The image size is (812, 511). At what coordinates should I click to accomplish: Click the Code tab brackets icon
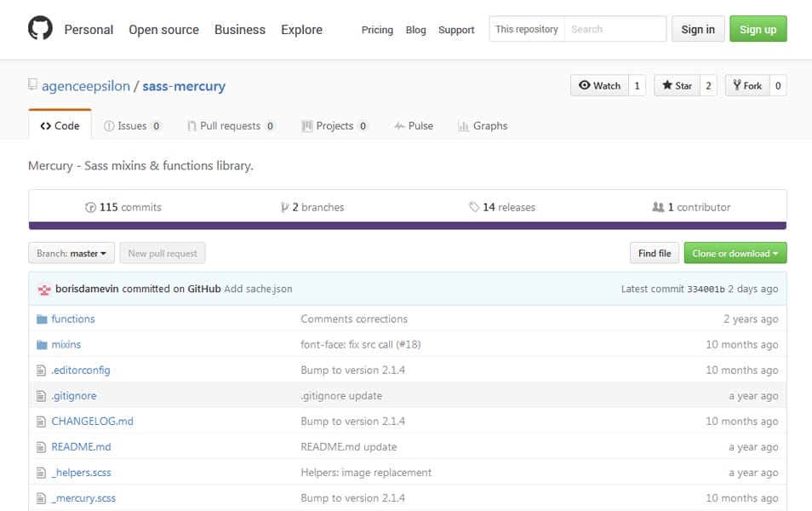pos(46,126)
